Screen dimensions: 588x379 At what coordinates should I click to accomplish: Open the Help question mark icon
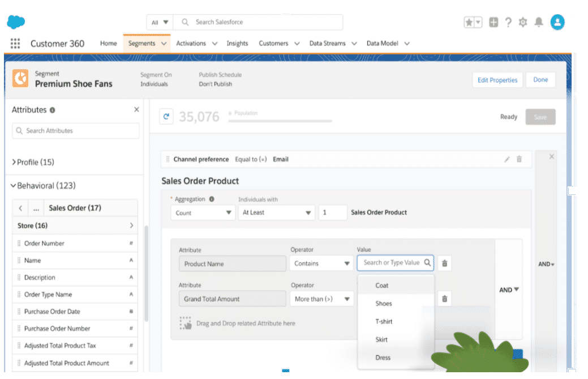pyautogui.click(x=508, y=22)
